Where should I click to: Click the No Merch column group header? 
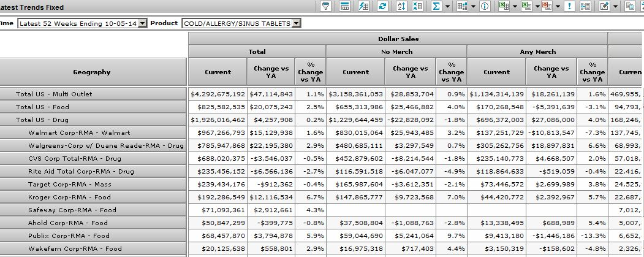pos(396,52)
